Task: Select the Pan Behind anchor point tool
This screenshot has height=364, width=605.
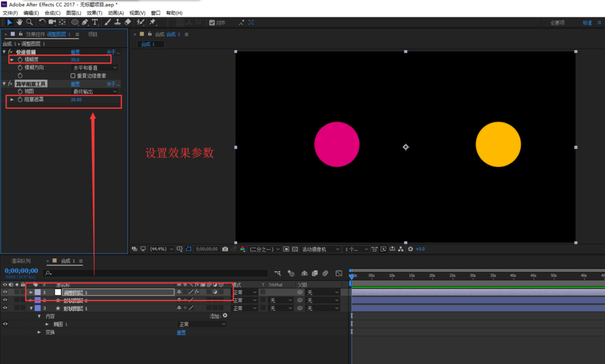Action: click(62, 22)
